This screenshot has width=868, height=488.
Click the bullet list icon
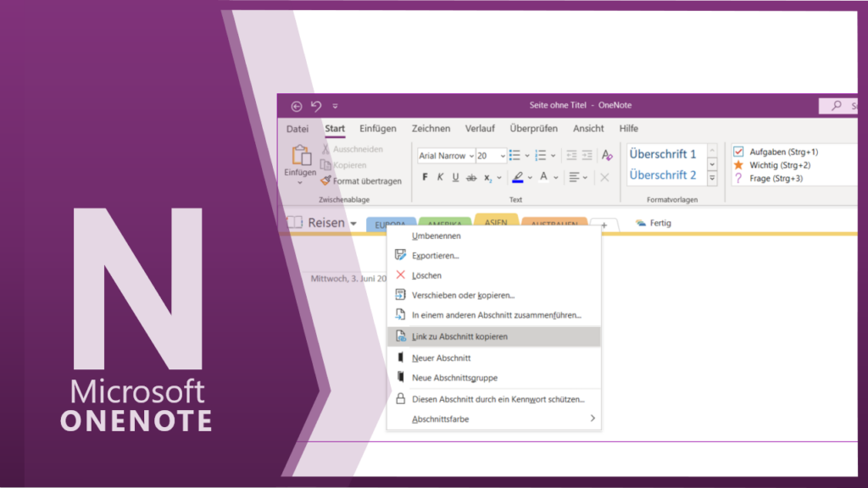pos(515,156)
